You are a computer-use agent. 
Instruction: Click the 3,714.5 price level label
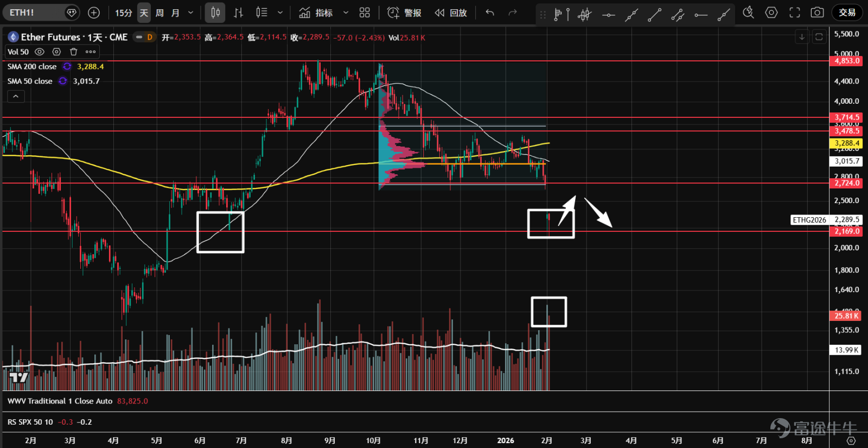[x=846, y=117]
